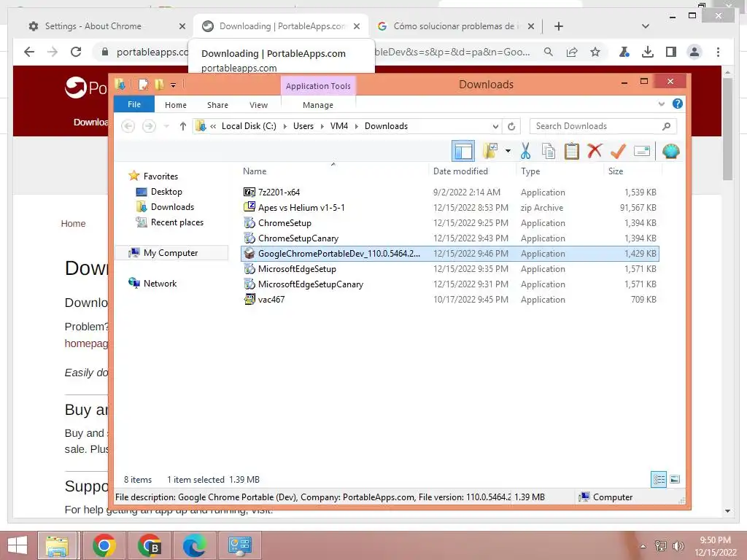Open recent locations dropdown arrow
The image size is (747, 560).
[x=166, y=126]
